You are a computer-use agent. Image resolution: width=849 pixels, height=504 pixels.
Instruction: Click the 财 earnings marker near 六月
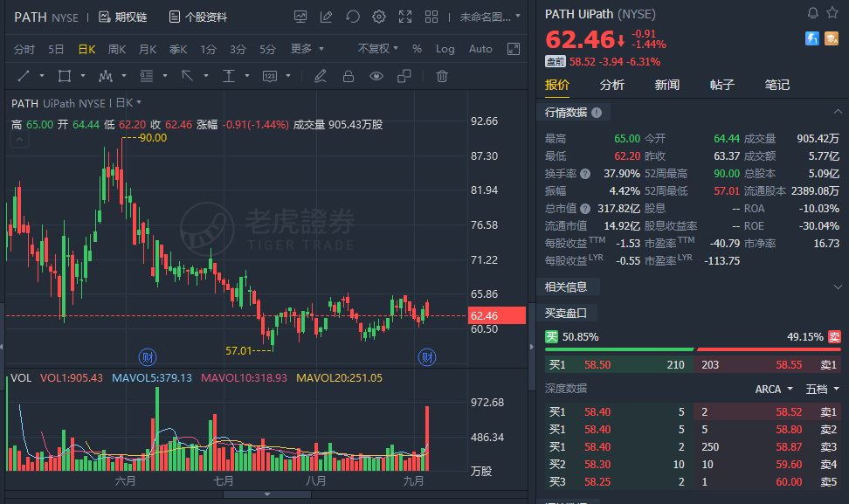[x=148, y=357]
